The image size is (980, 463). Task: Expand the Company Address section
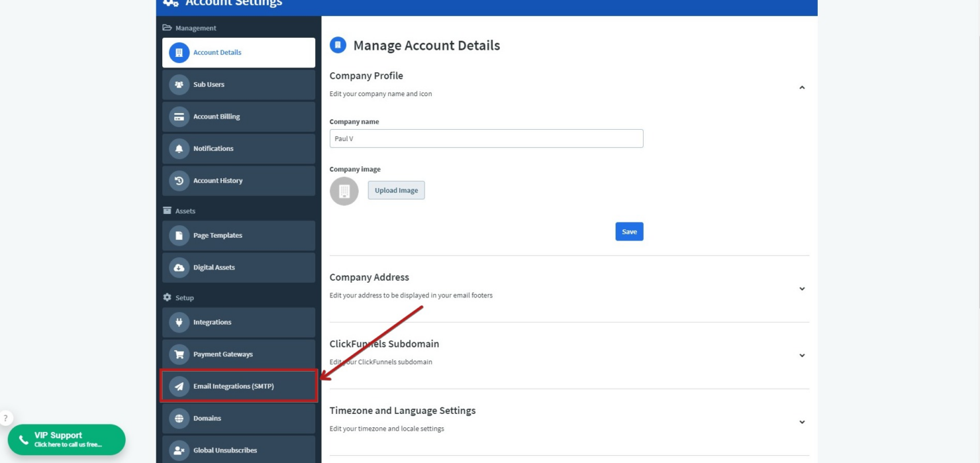click(x=802, y=288)
